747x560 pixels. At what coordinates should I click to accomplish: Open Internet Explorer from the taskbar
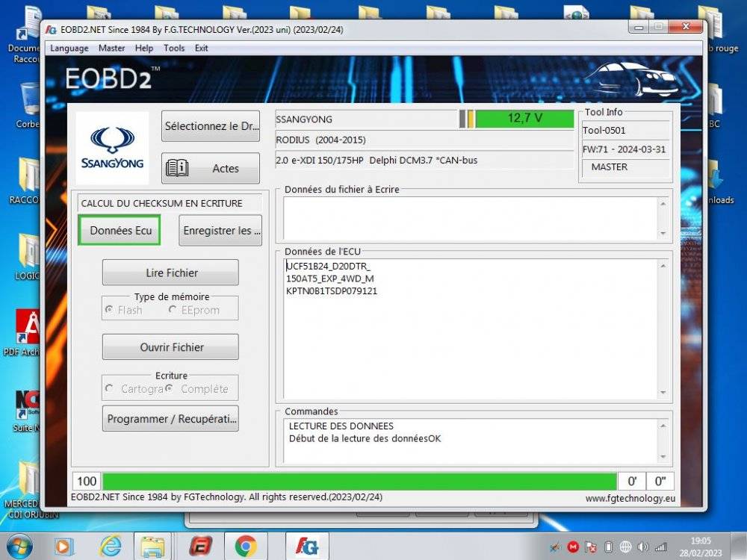(111, 547)
